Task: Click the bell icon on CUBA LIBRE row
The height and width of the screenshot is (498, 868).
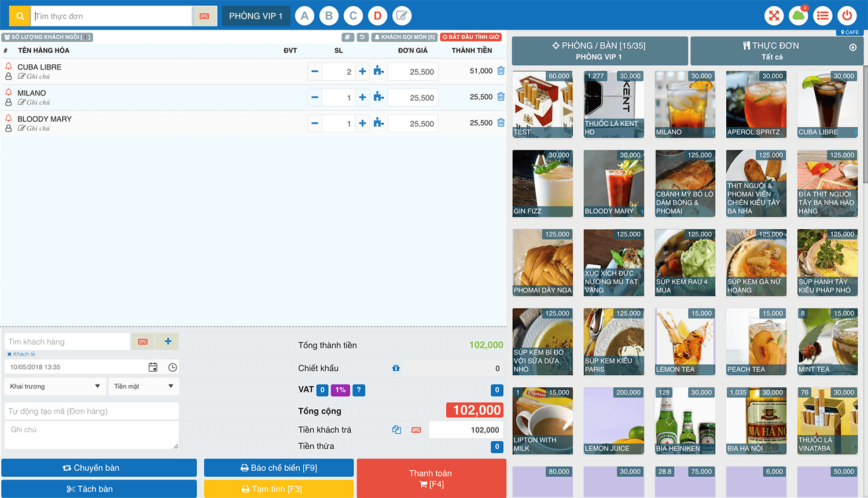Action: coord(9,67)
